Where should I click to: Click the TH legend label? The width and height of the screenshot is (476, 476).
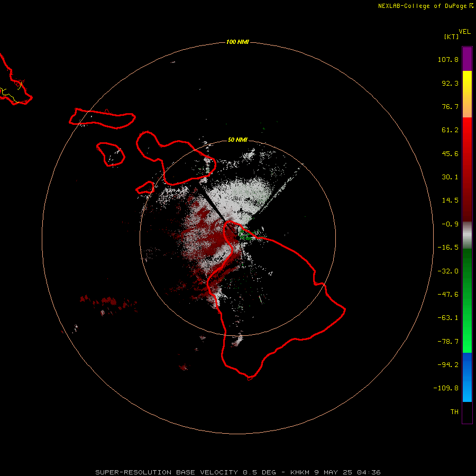coord(454,411)
